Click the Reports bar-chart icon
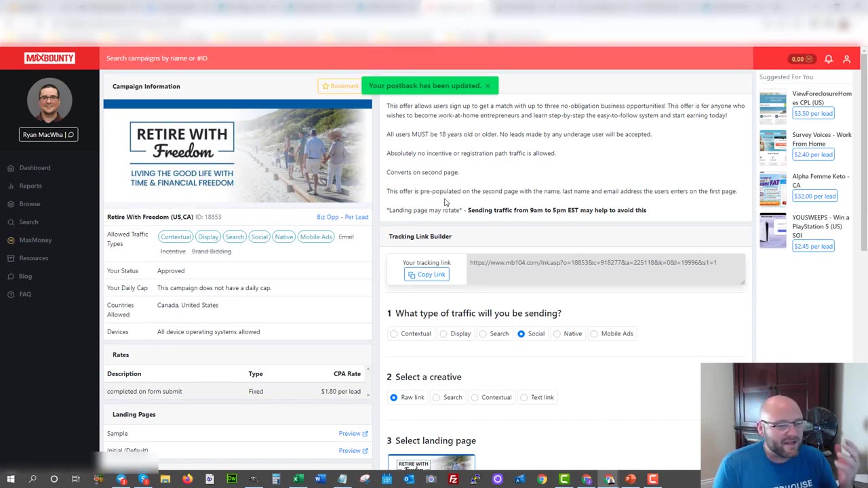 pos(11,186)
